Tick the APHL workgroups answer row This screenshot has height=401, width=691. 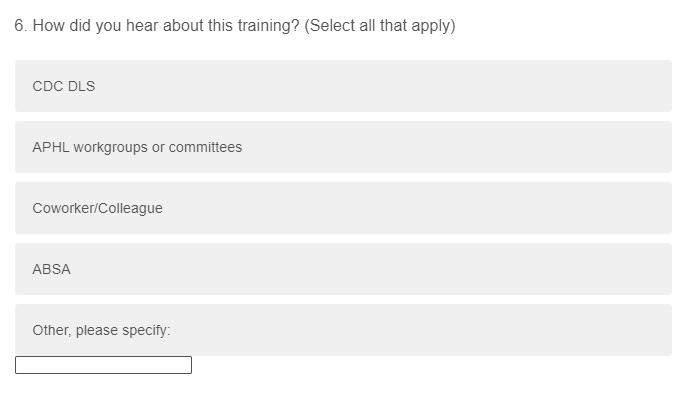343,147
